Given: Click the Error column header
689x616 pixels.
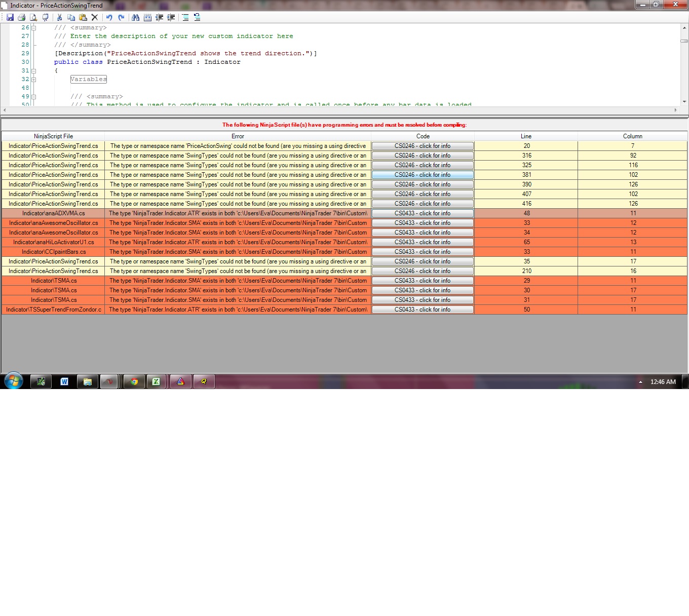Looking at the screenshot, I should (x=238, y=136).
